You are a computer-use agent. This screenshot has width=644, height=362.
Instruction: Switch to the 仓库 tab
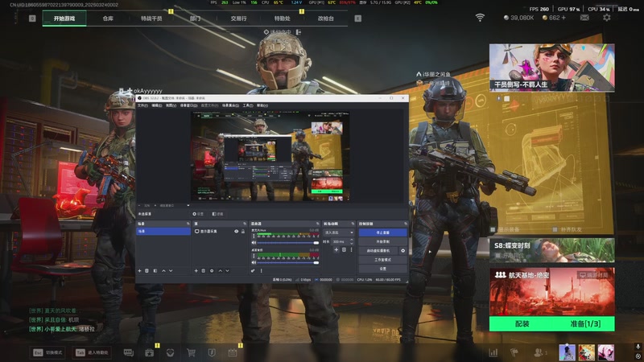click(x=108, y=19)
